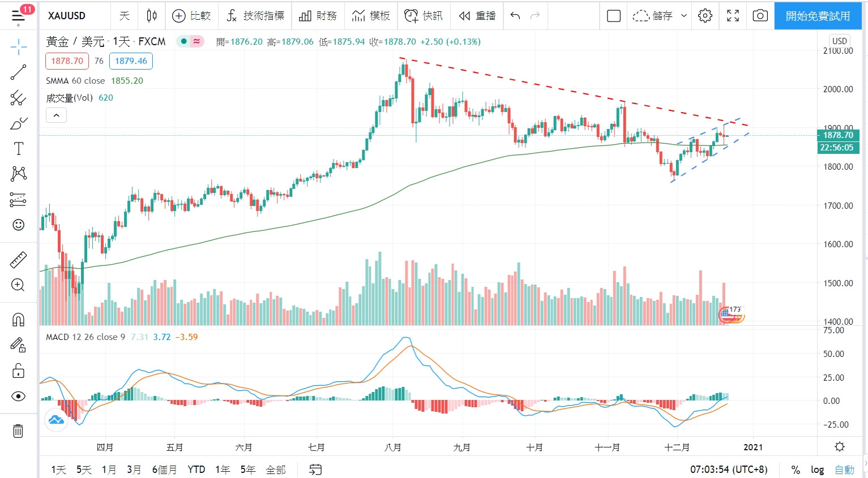868x478 pixels.
Task: Open chart settings gear icon
Action: click(705, 16)
